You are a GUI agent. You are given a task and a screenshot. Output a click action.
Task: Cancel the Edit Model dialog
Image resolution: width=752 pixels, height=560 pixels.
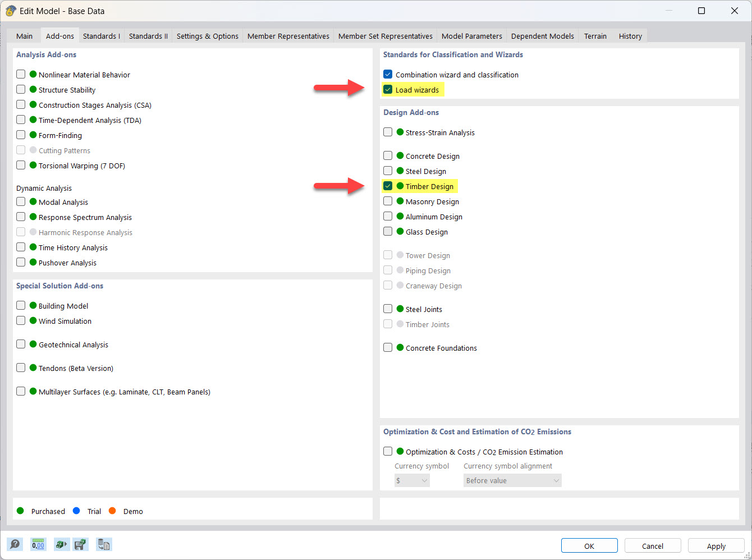653,545
